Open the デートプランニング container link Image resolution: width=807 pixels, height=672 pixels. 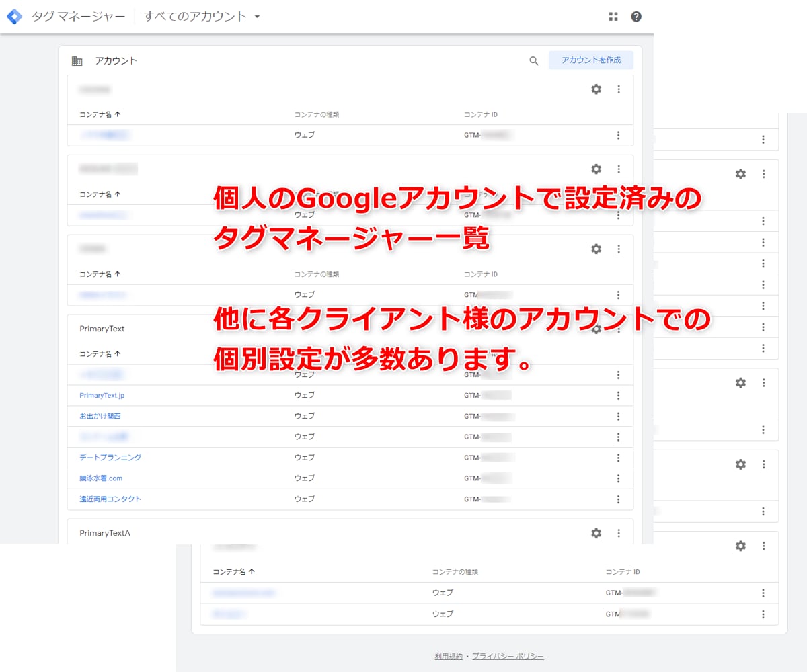click(110, 457)
